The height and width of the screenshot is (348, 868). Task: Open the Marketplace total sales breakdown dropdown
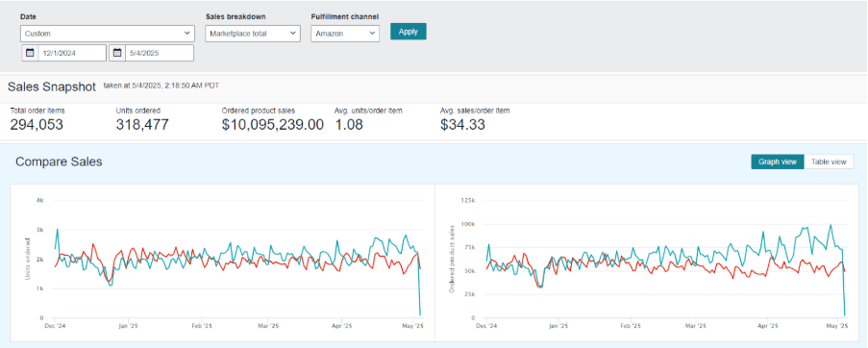[253, 34]
